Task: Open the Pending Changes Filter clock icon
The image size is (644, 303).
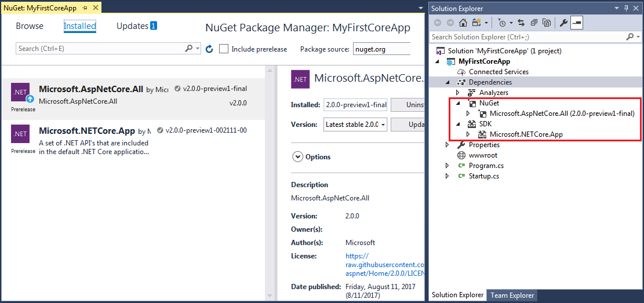Action: 502,23
